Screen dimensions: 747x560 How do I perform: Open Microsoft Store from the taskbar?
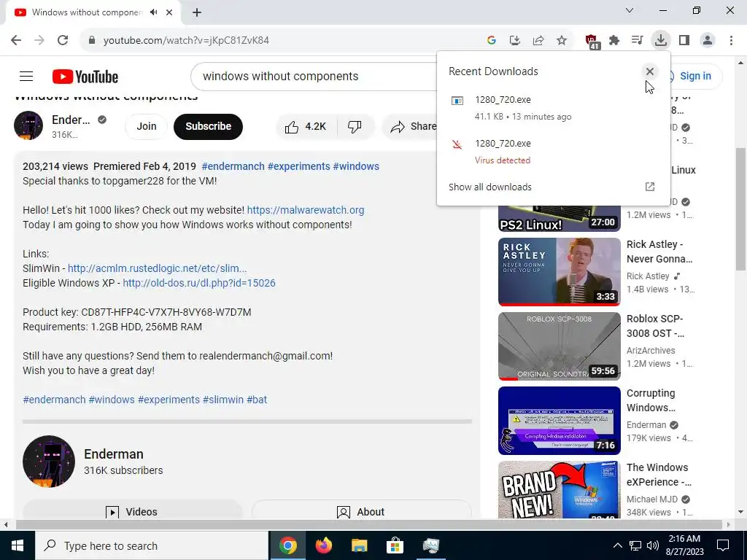(395, 545)
